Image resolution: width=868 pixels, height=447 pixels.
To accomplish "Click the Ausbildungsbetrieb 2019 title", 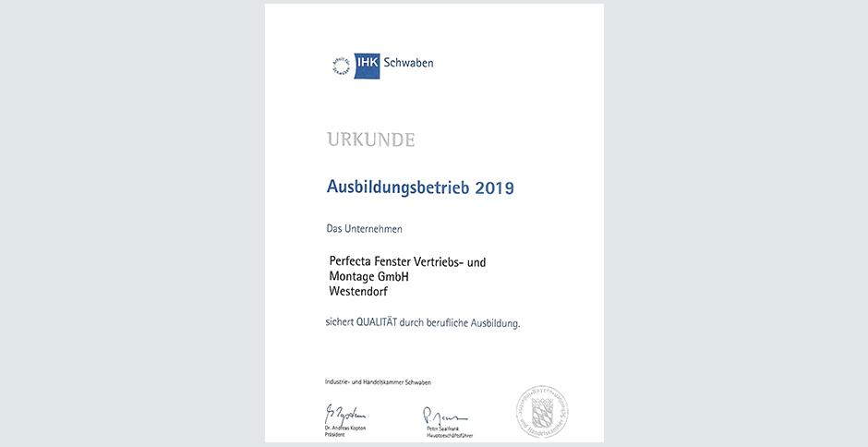I will tap(419, 187).
